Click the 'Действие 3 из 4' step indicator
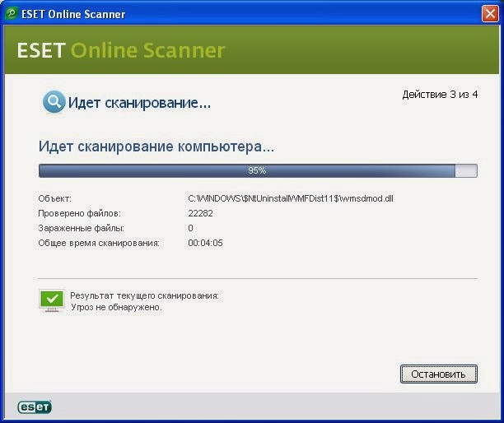The width and height of the screenshot is (504, 423). point(440,95)
